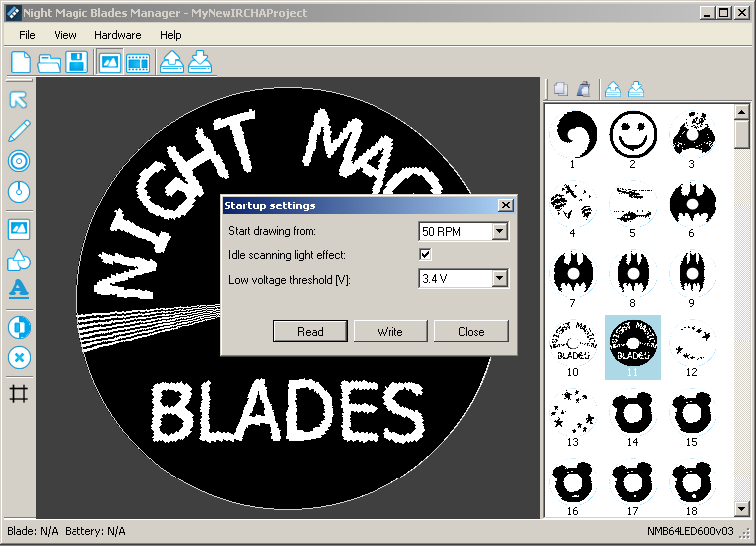Viewport: 756px width, 546px height.
Task: Select thumbnail 3 image
Action: (x=691, y=139)
